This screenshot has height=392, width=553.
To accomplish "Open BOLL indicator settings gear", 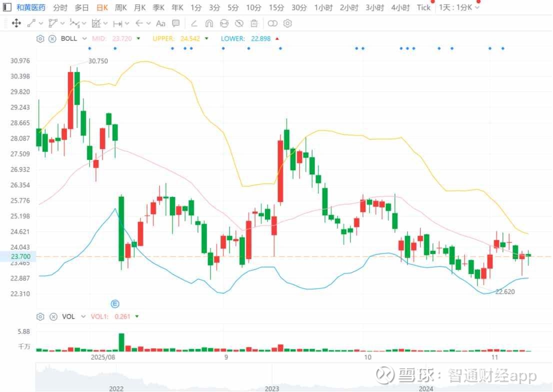I will tap(40, 39).
